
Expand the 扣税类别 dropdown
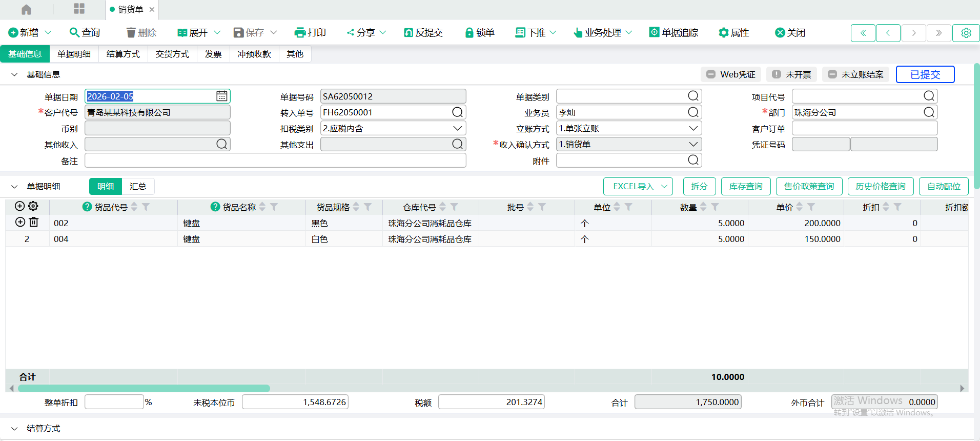[x=457, y=128]
